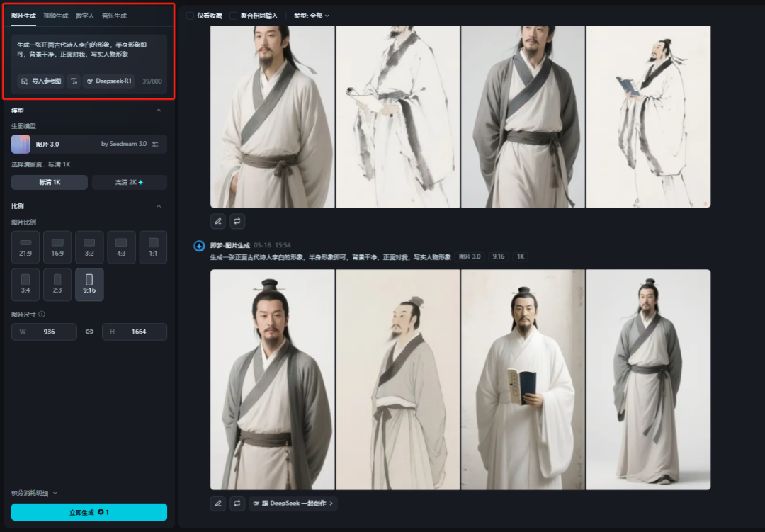The width and height of the screenshot is (765, 532).
Task: Click the 立即生成 generate button
Action: point(89,512)
